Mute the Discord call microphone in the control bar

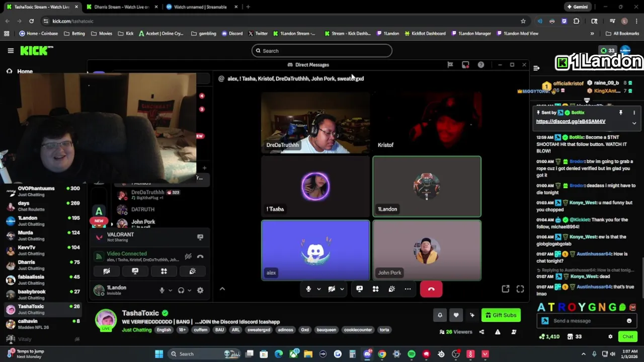308,289
